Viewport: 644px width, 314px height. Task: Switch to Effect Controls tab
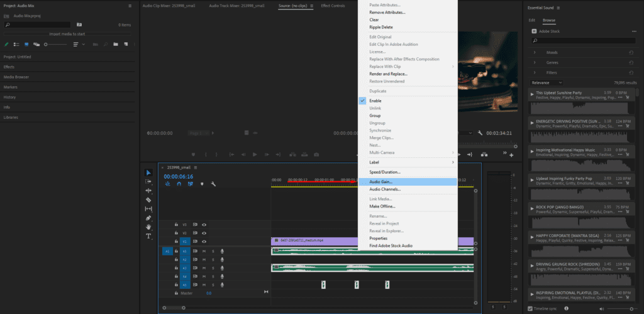click(x=333, y=6)
